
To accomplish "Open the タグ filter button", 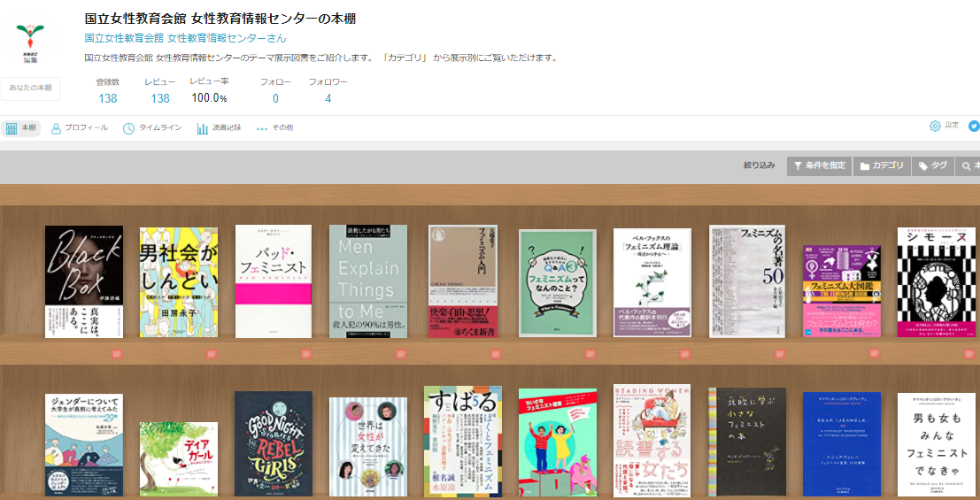I will pyautogui.click(x=932, y=166).
